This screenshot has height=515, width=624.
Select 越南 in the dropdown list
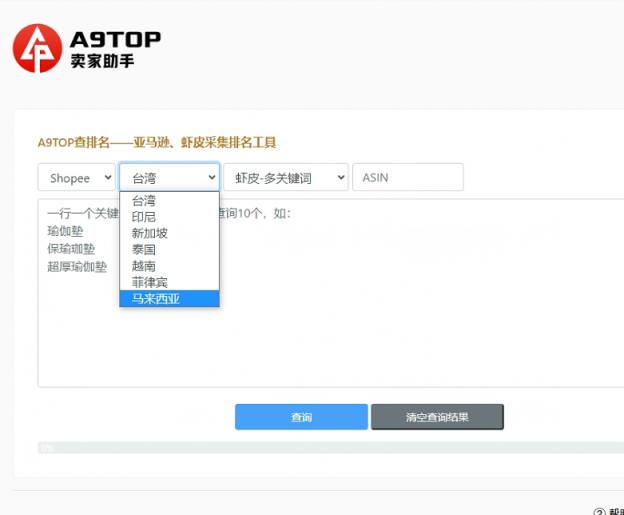pos(170,266)
